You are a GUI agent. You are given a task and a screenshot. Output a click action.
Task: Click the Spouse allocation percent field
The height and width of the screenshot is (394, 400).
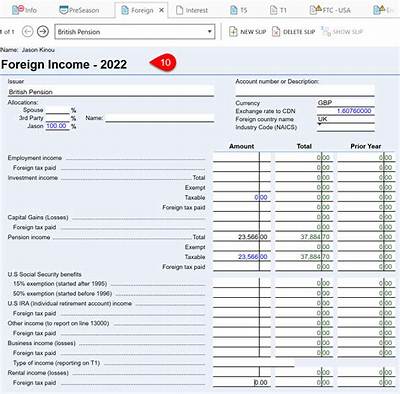pyautogui.click(x=57, y=110)
